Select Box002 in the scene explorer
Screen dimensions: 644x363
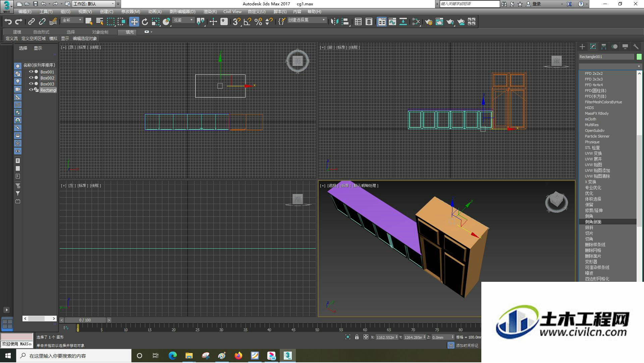[x=47, y=78]
